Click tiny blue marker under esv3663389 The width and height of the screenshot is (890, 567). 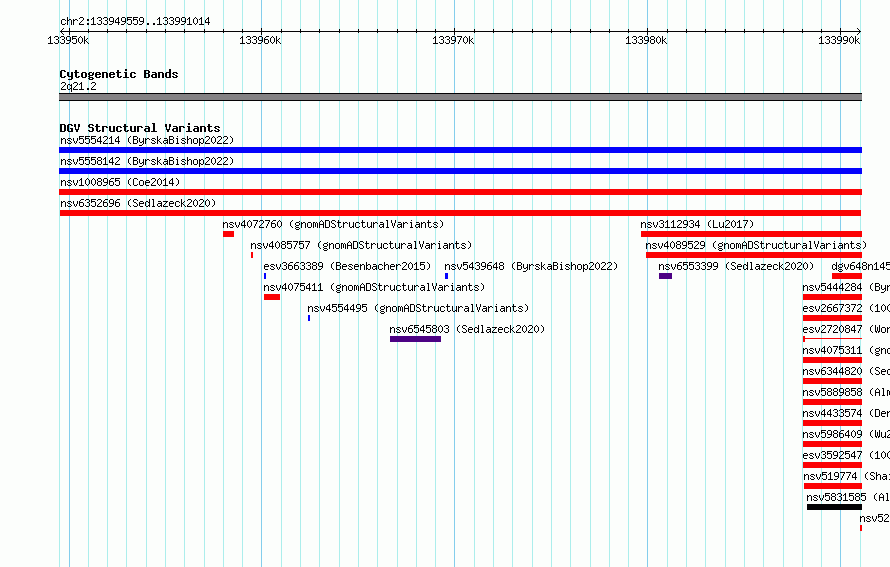[x=265, y=276]
